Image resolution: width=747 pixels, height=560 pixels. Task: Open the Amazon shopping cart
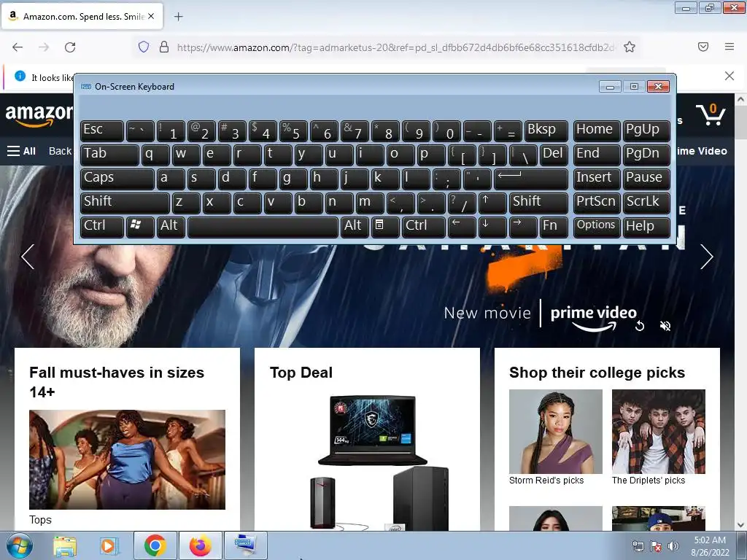(x=711, y=114)
